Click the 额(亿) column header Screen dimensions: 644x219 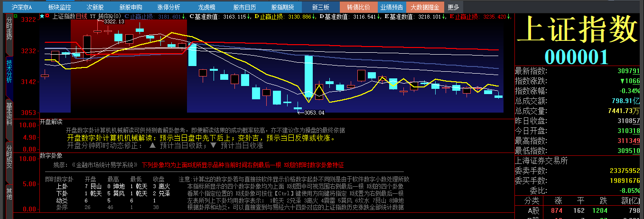coord(630,200)
